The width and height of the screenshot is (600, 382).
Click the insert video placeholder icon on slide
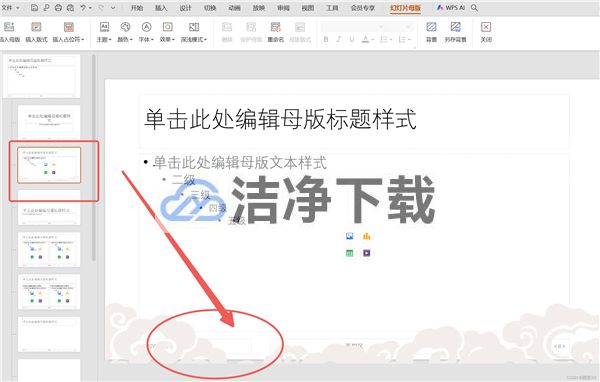click(x=367, y=253)
